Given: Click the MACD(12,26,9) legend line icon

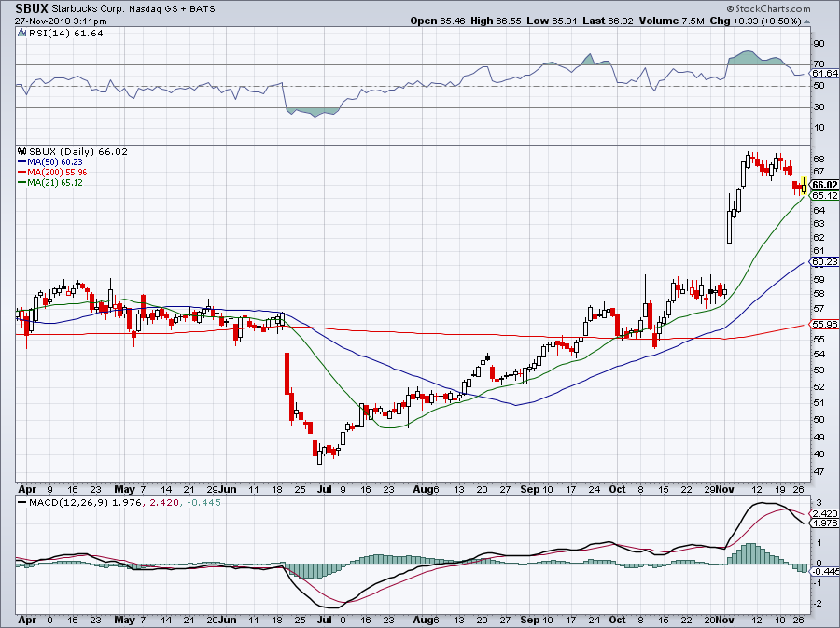Looking at the screenshot, I should click(21, 506).
